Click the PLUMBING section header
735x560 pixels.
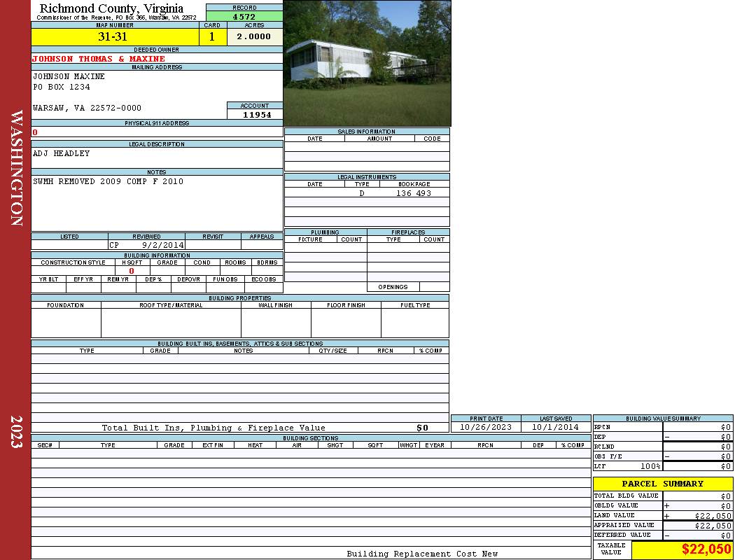pyautogui.click(x=325, y=232)
